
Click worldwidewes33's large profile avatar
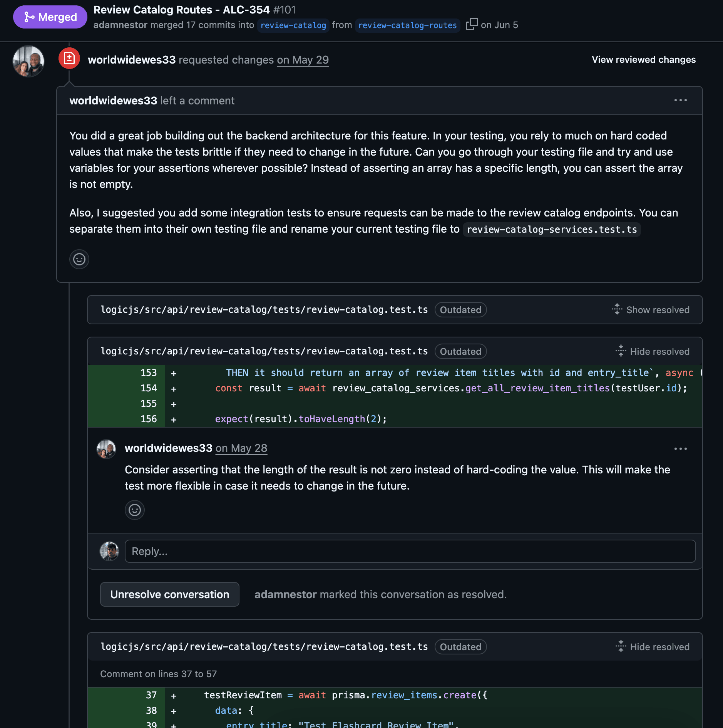pos(28,61)
